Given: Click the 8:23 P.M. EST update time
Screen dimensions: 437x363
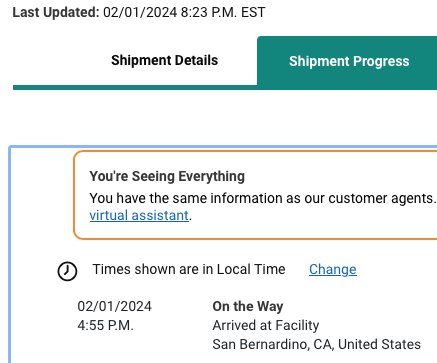Looking at the screenshot, I should tap(223, 13).
